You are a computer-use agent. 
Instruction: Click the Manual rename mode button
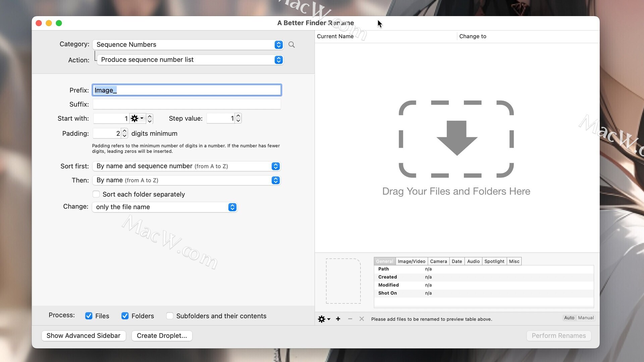(586, 317)
